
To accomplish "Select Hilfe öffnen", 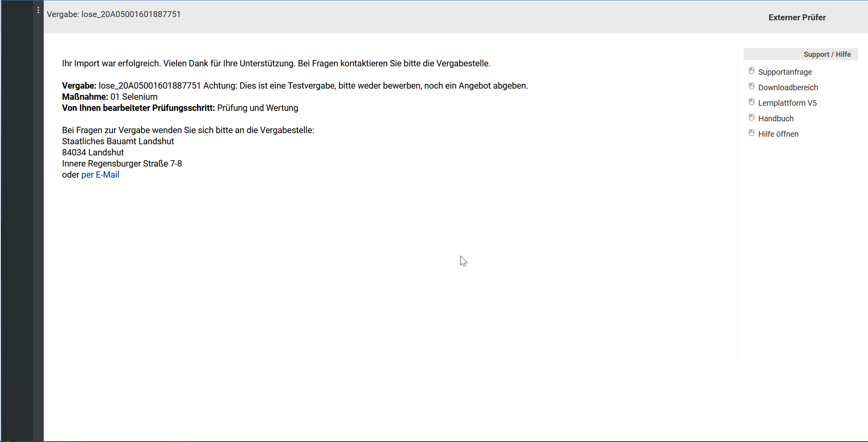I will pos(778,134).
